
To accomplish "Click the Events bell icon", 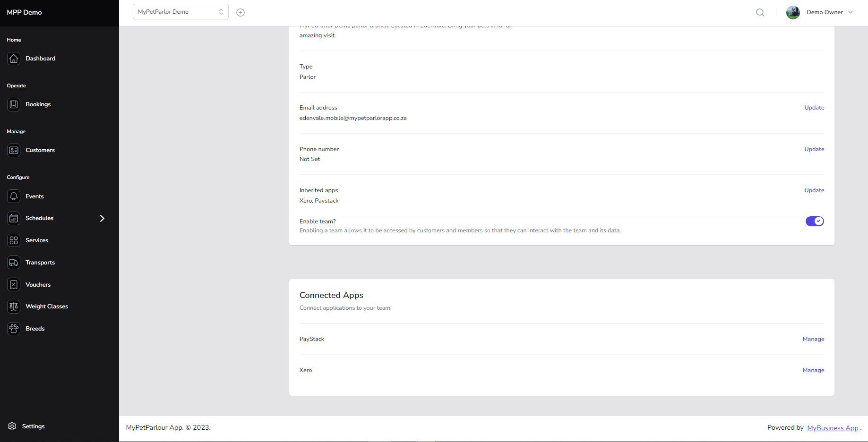I will click(14, 196).
